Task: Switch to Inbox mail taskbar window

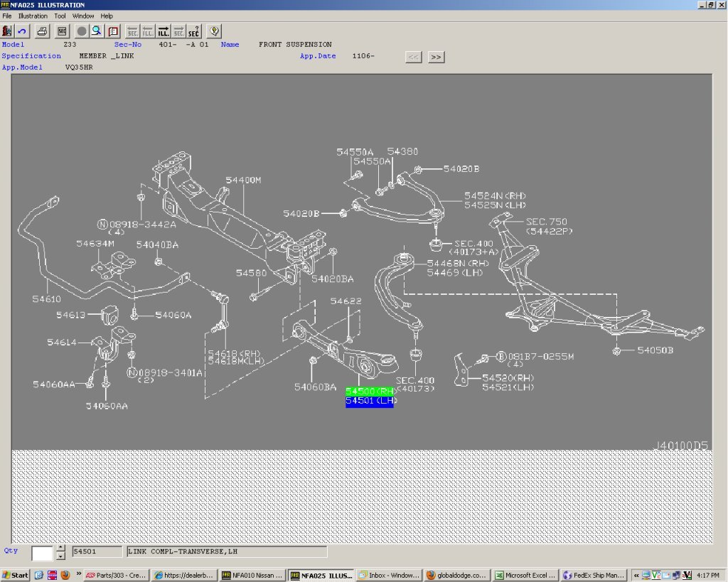Action: tap(389, 576)
